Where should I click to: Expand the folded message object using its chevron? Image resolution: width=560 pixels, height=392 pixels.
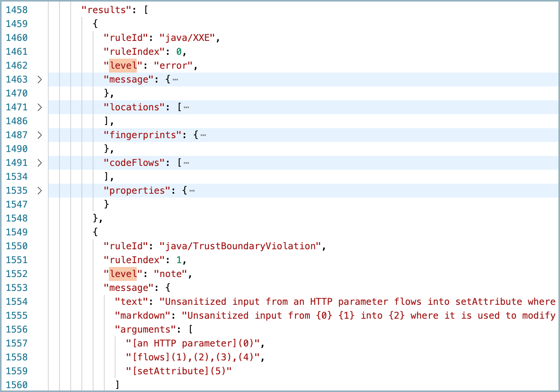[x=39, y=79]
